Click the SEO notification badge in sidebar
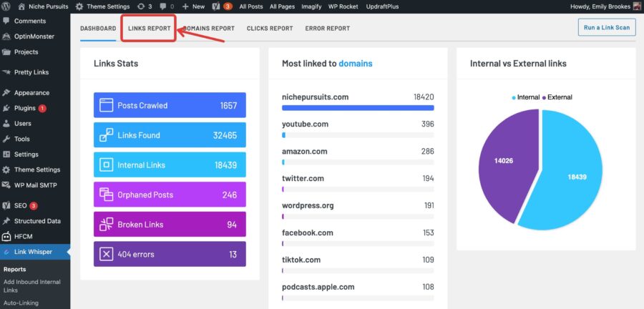This screenshot has width=644, height=309. coord(33,205)
